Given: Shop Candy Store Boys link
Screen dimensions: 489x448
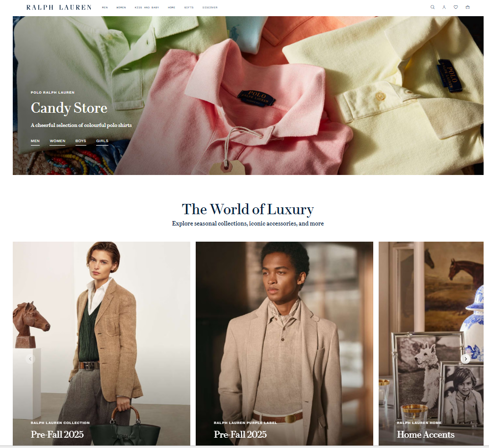Looking at the screenshot, I should (x=81, y=141).
